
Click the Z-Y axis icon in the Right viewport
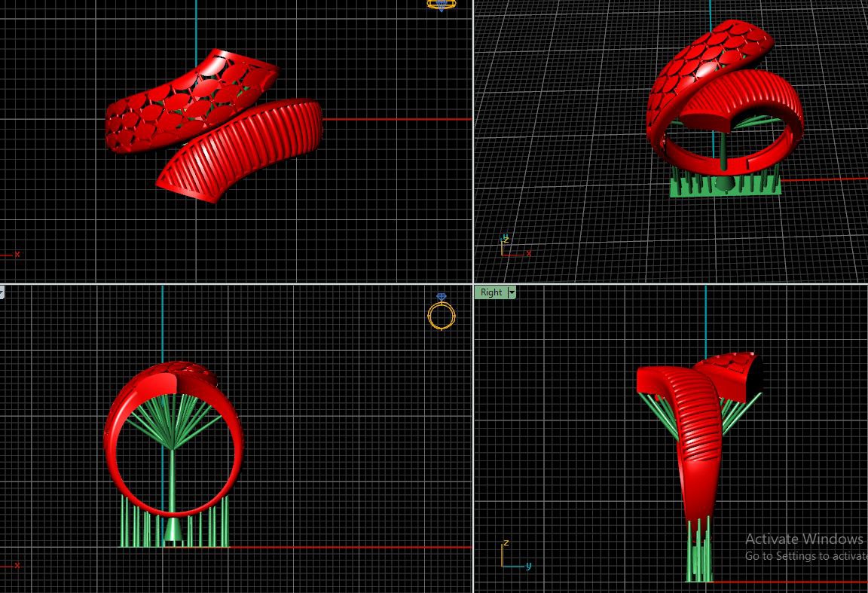[x=509, y=557]
